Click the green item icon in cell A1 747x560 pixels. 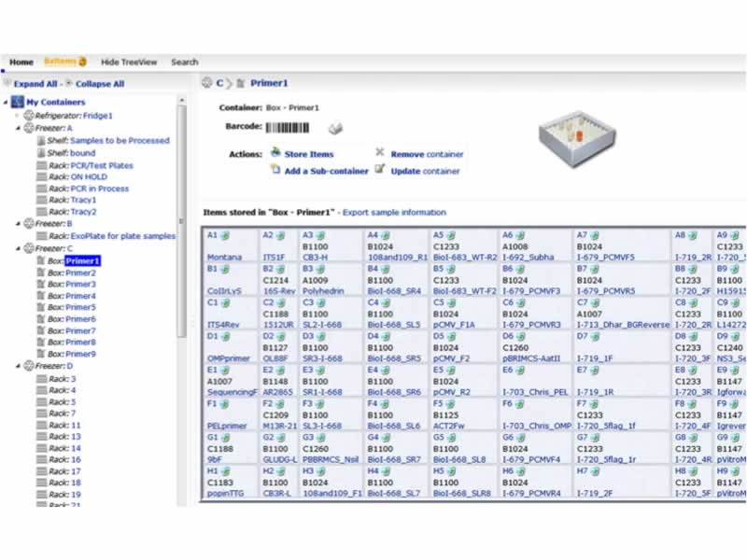(225, 236)
